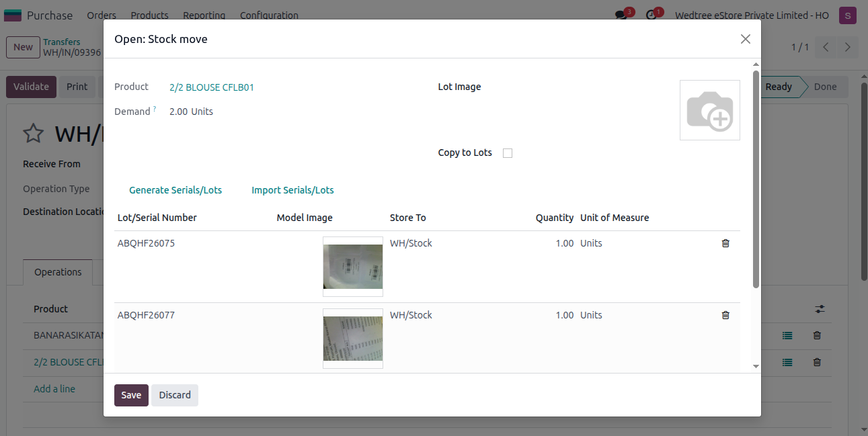This screenshot has height=436, width=868.
Task: Delete lot row ABQHF26075 with trash icon
Action: click(725, 243)
